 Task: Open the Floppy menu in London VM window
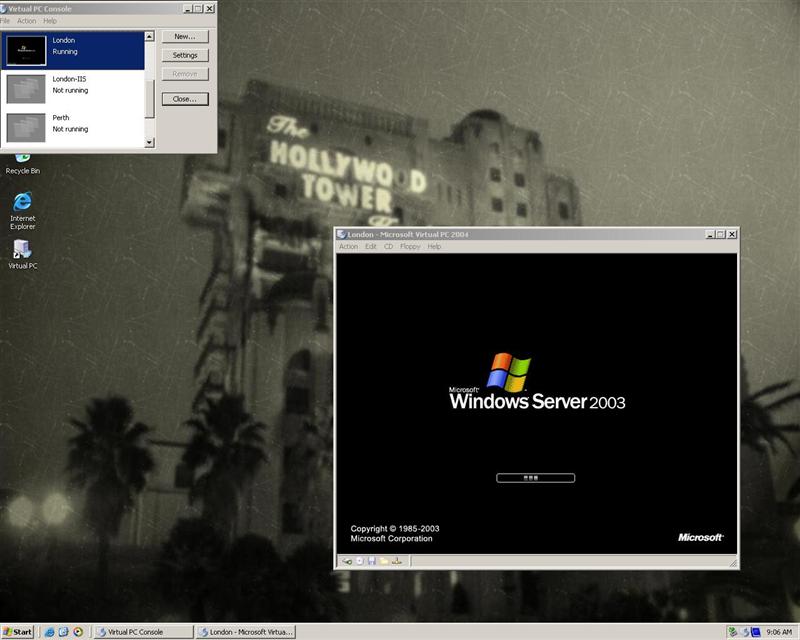pos(410,246)
